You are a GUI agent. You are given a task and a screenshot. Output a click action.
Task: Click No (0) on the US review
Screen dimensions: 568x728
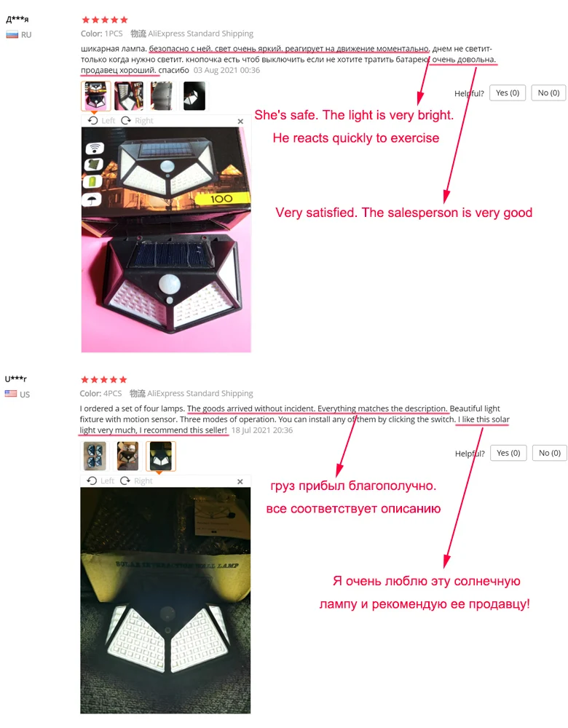pyautogui.click(x=549, y=453)
